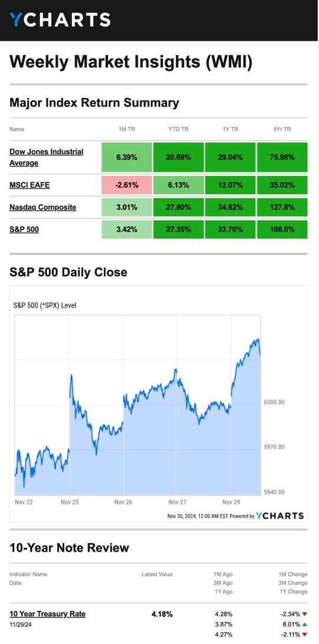
Task: Click the Nasdaq 127.8% five-year return cell
Action: click(282, 207)
